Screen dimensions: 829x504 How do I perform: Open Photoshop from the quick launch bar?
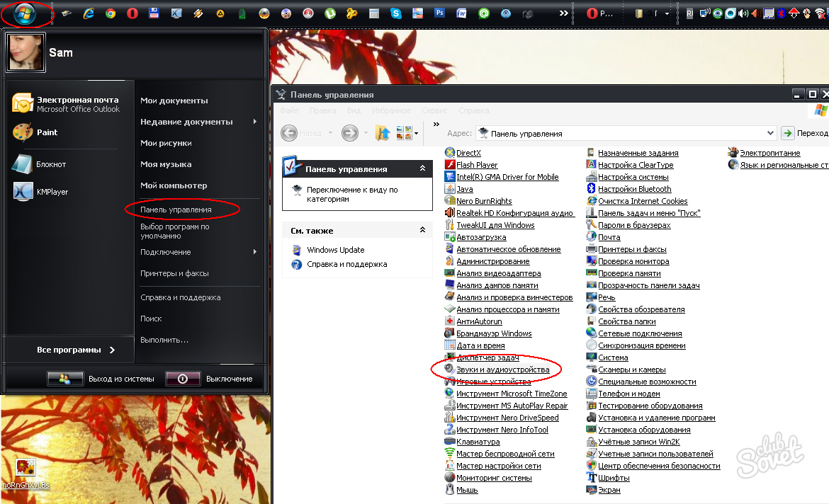coord(439,13)
